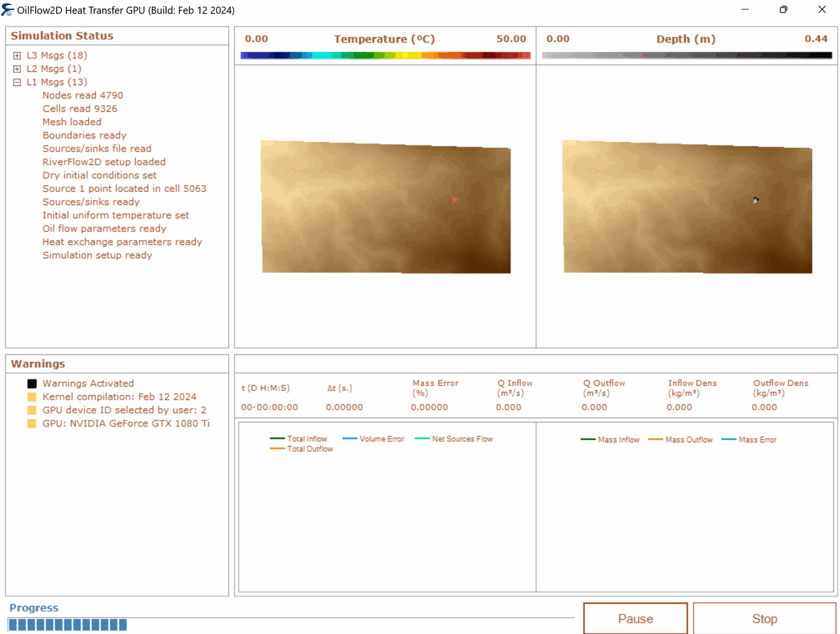
Task: Click the Mass Error (%) value
Action: pos(429,407)
